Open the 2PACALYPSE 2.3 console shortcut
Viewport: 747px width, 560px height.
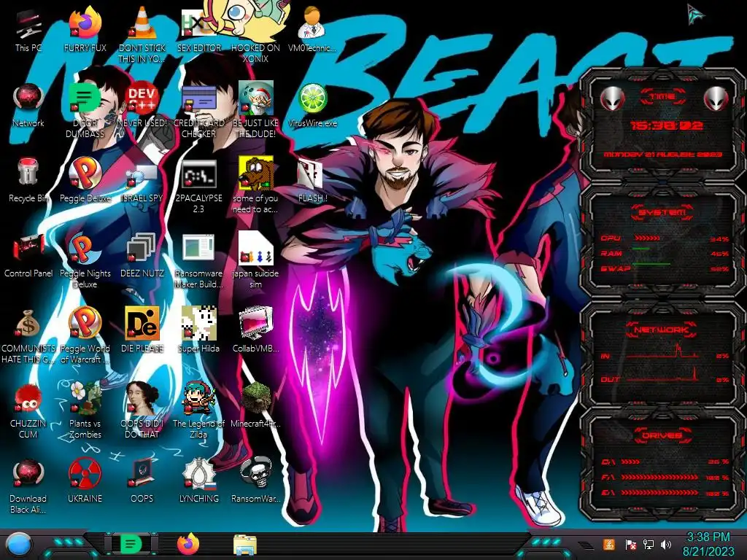(198, 174)
